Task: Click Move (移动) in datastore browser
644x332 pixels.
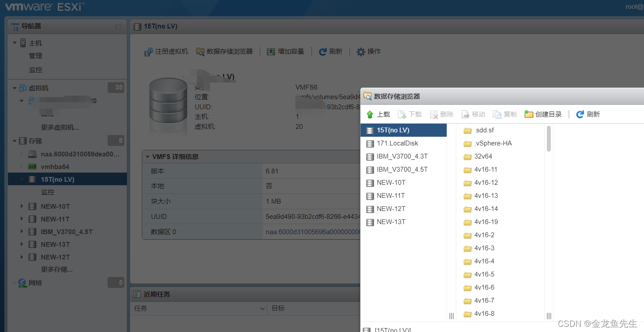Action: 473,114
